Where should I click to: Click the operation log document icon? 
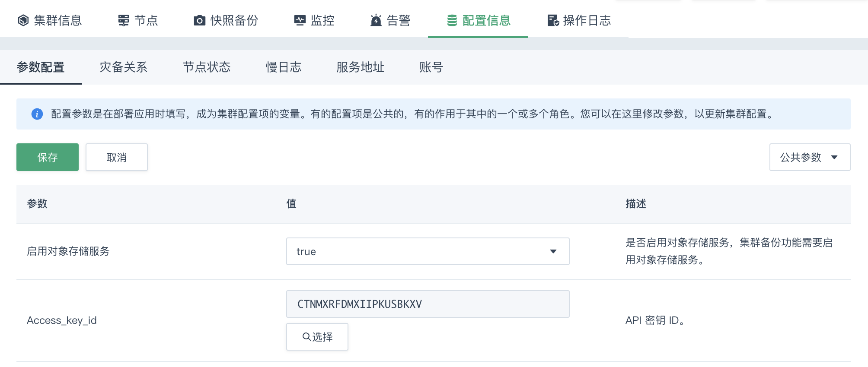click(x=553, y=20)
